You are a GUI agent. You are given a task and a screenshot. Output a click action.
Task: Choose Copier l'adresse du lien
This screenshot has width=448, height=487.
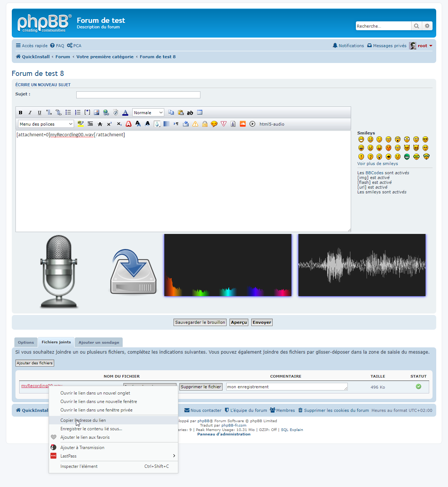tap(83, 420)
